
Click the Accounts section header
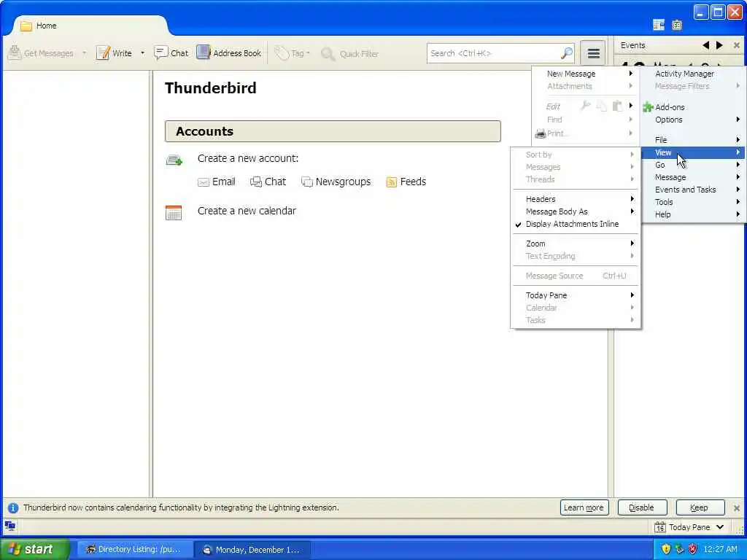click(x=333, y=131)
